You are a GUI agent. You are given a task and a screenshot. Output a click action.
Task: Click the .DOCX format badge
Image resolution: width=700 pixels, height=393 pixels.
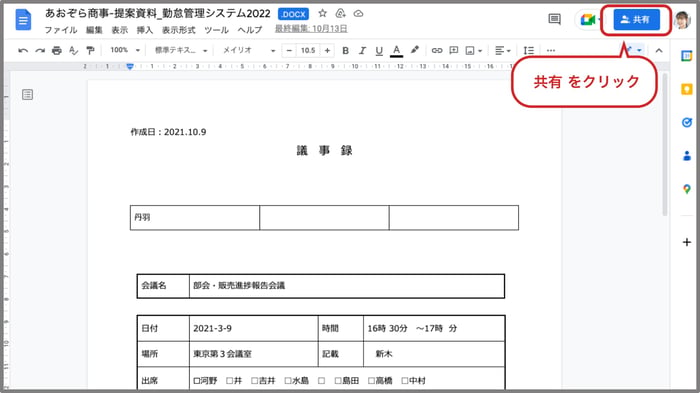coord(293,14)
